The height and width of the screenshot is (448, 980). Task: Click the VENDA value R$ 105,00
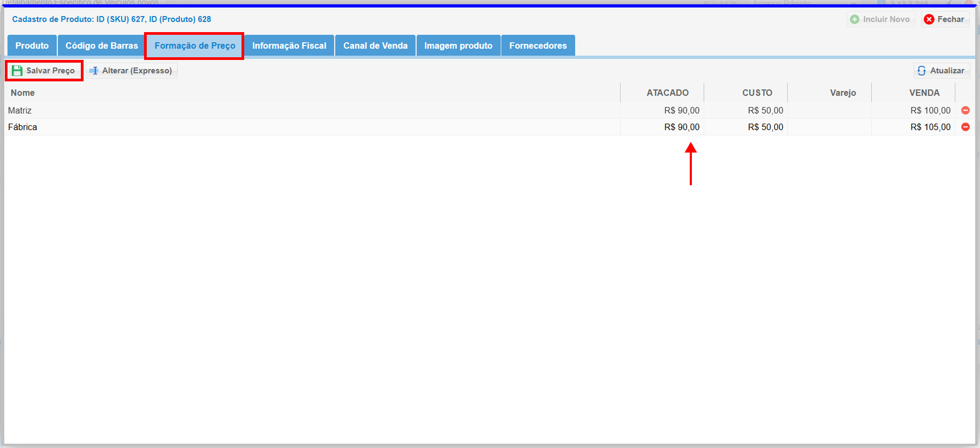point(930,127)
